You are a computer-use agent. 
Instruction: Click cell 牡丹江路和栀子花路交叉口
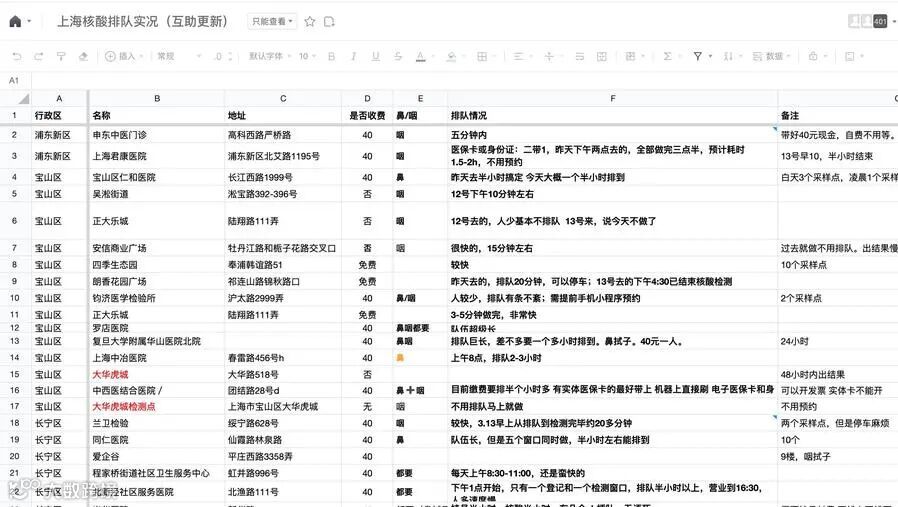pyautogui.click(x=282, y=248)
